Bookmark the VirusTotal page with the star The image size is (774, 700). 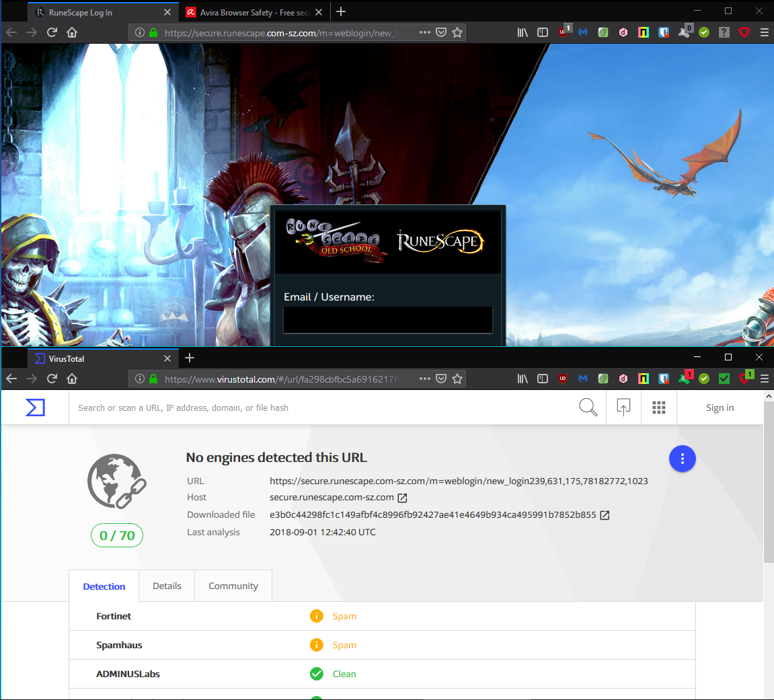457,379
